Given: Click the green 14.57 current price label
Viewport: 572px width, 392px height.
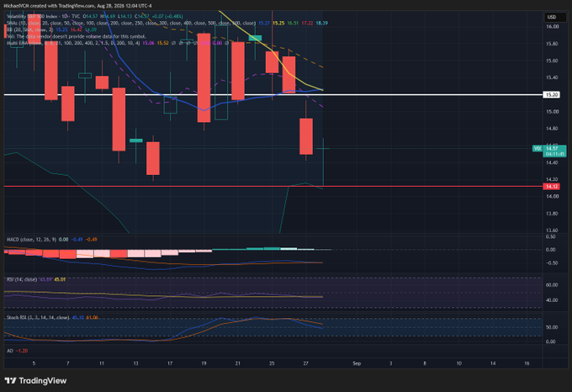Looking at the screenshot, I should point(552,148).
